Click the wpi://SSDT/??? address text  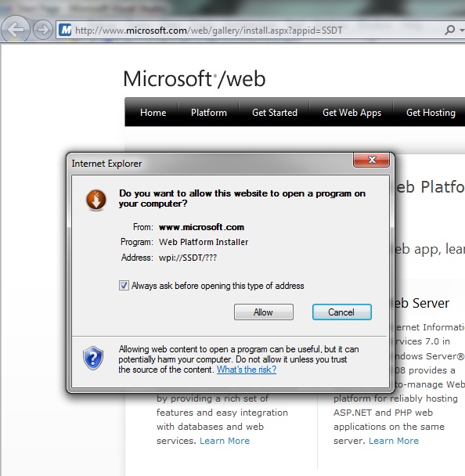[188, 258]
